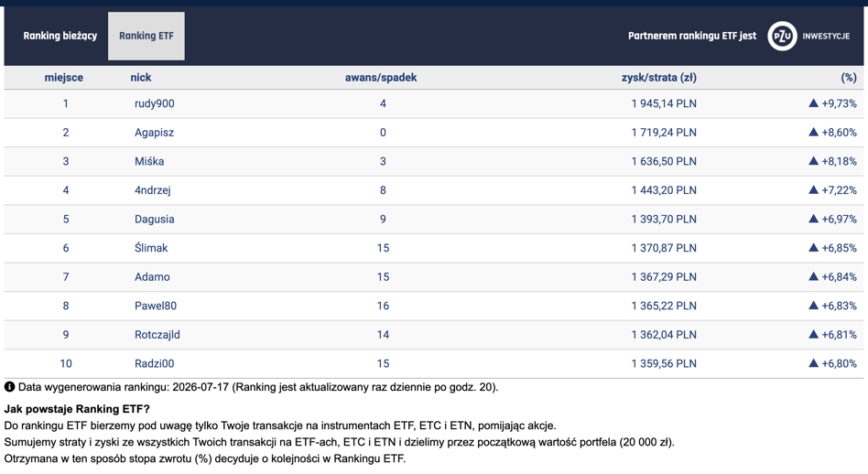The width and height of the screenshot is (868, 474).
Task: Click the heading Jak powstaje Ranking ETF?
Action: point(77,409)
